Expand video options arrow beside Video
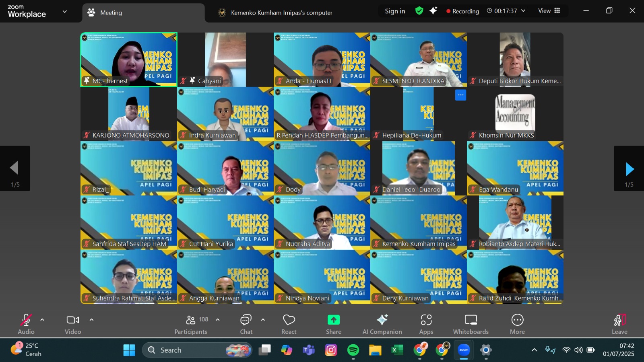The width and height of the screenshot is (644, 362). pyautogui.click(x=91, y=320)
